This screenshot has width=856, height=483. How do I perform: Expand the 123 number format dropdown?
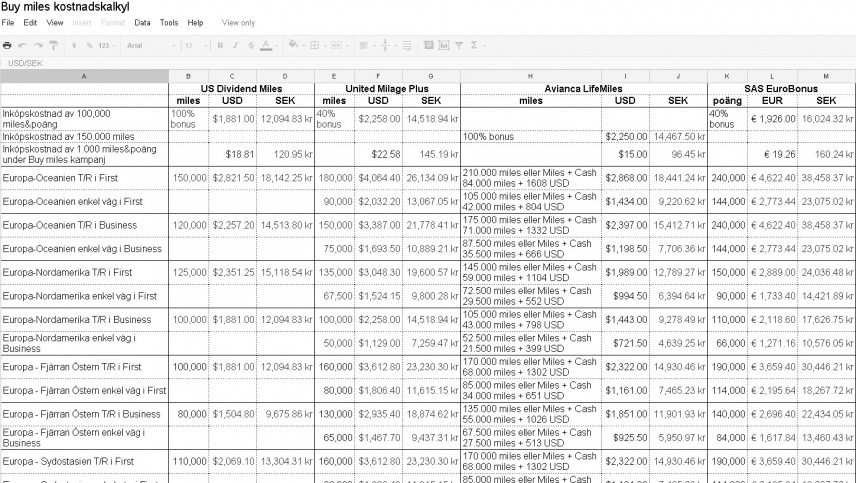click(106, 45)
